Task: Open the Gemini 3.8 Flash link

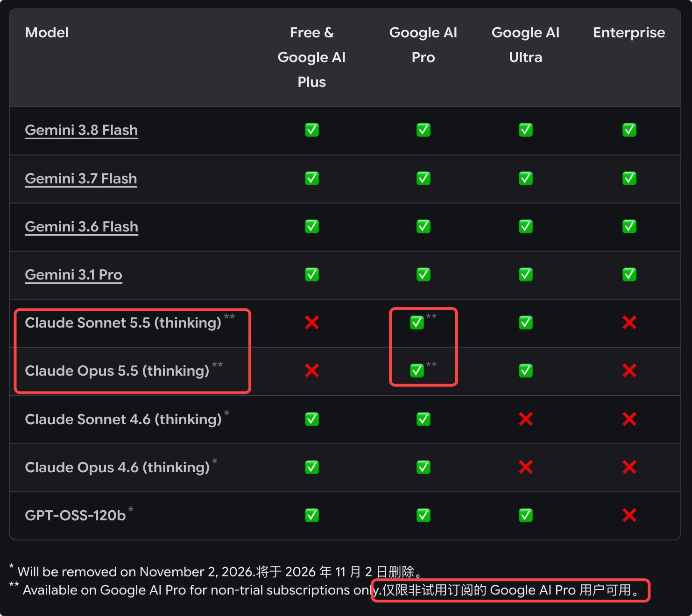Action: [x=81, y=130]
